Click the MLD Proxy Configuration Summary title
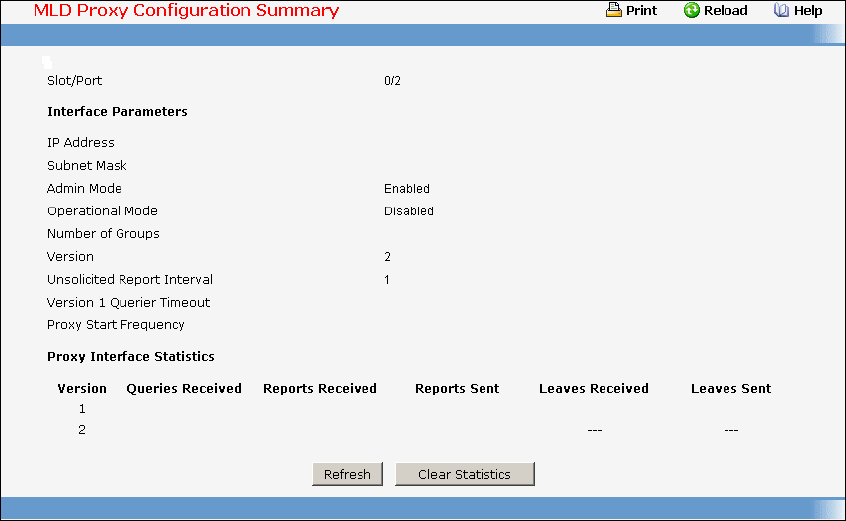Viewport: 846px width, 521px height. point(187,10)
